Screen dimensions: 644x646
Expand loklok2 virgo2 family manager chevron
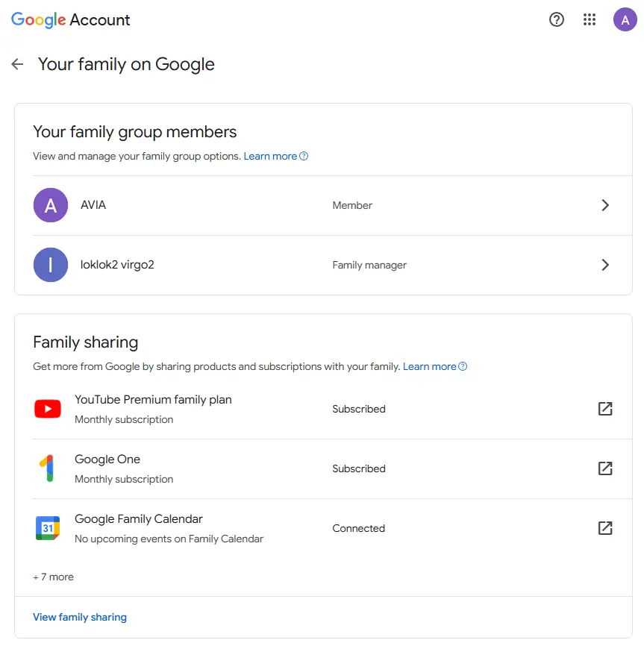coord(605,265)
